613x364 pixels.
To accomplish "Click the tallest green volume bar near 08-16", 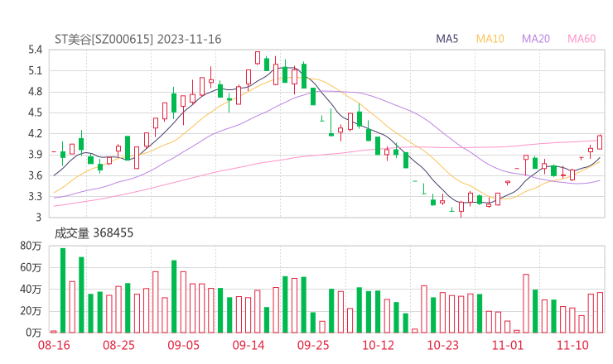I will 63,290.
